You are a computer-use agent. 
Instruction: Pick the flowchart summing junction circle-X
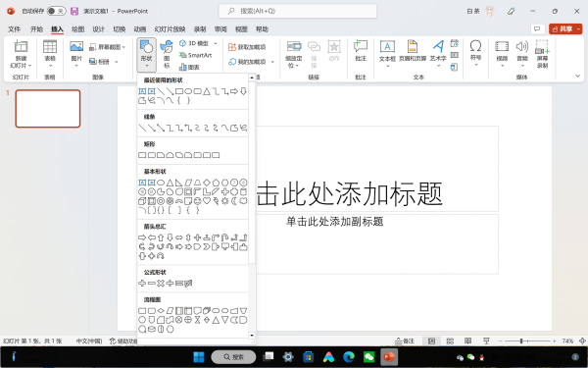179,320
